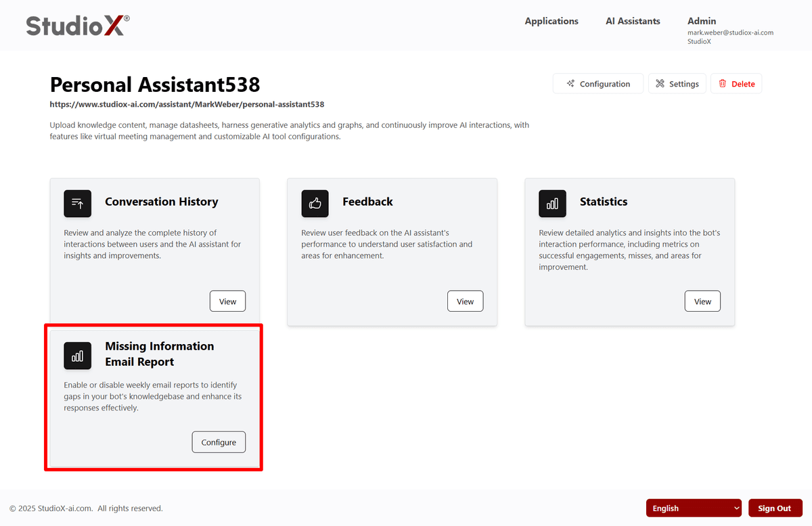Click the trash icon on Delete button

pos(723,84)
